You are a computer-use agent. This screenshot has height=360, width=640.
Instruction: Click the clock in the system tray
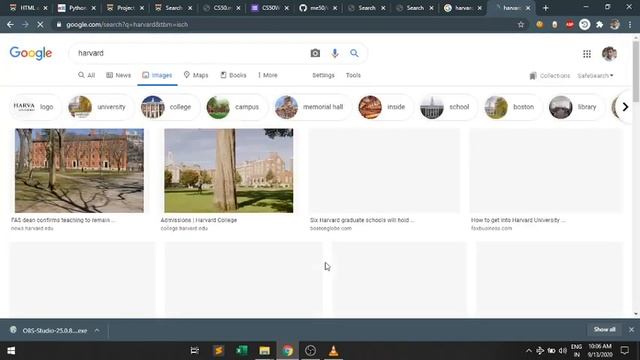pos(600,350)
